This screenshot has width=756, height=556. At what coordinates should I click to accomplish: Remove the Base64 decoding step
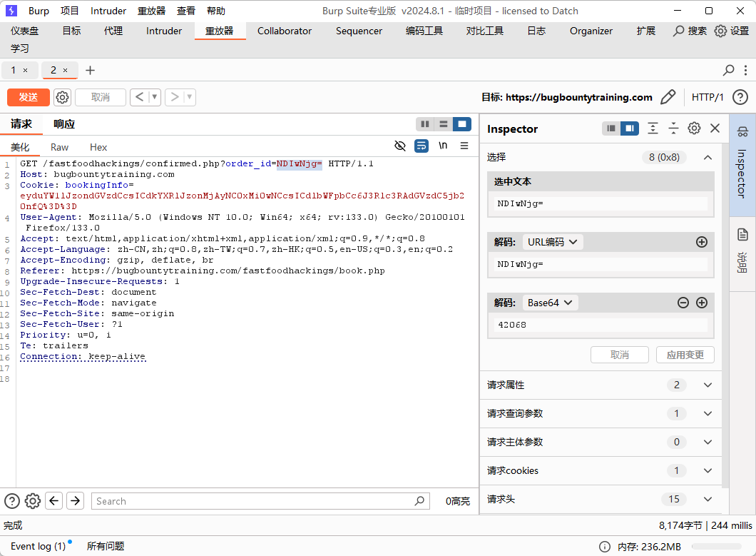pyautogui.click(x=683, y=303)
